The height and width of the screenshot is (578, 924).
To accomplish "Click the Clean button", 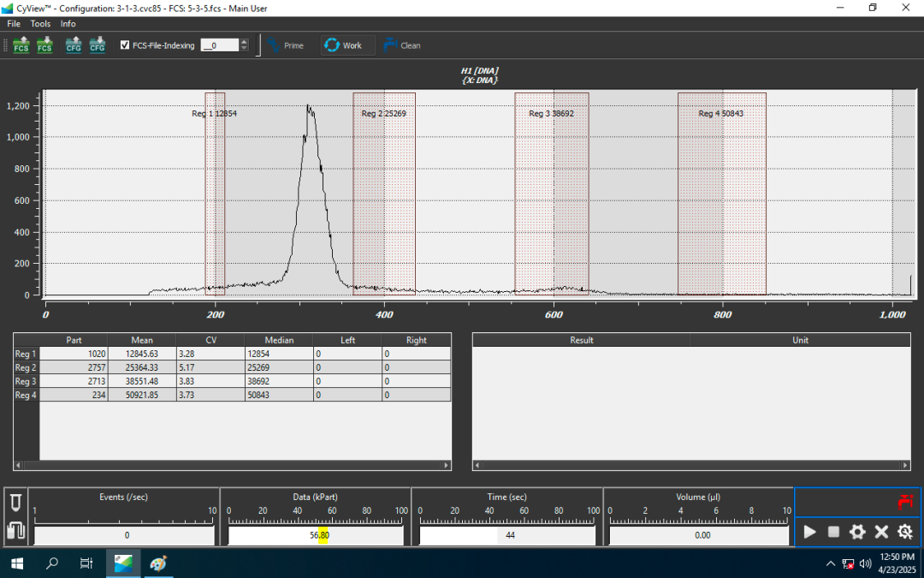I will [402, 45].
